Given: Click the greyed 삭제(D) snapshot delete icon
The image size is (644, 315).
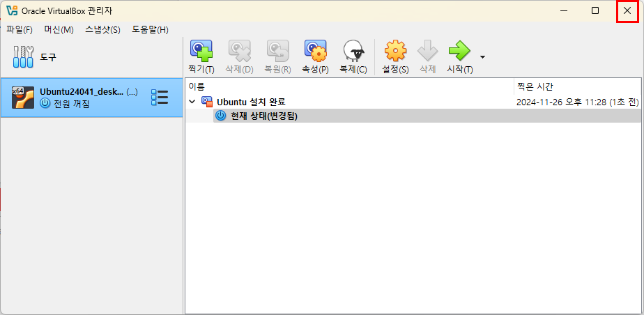Looking at the screenshot, I should (240, 51).
